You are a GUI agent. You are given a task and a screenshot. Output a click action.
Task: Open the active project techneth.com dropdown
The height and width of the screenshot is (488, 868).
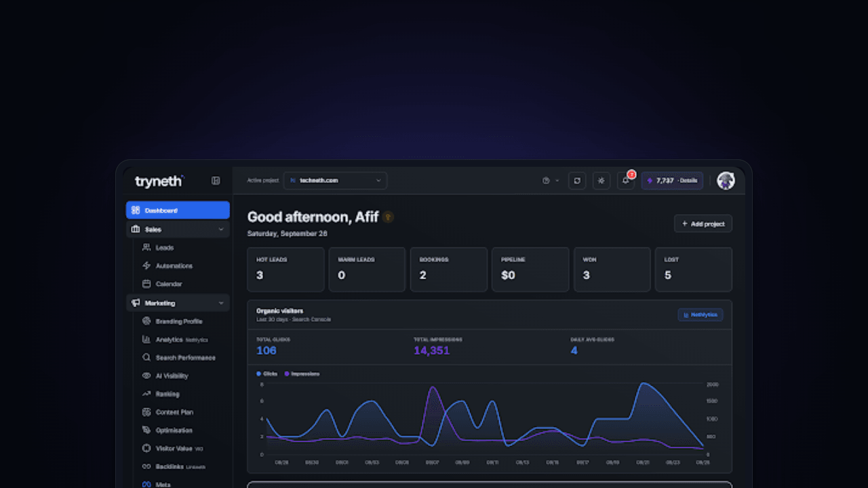coord(335,180)
